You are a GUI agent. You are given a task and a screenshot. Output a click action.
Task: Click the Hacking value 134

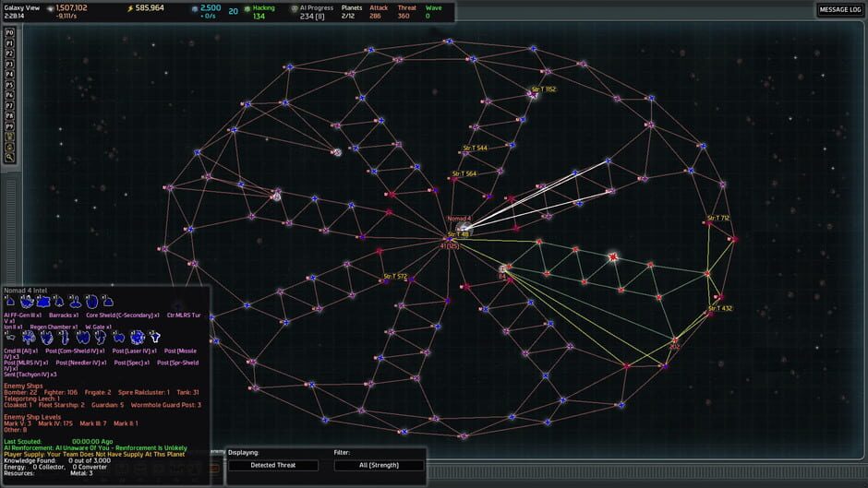pos(259,17)
